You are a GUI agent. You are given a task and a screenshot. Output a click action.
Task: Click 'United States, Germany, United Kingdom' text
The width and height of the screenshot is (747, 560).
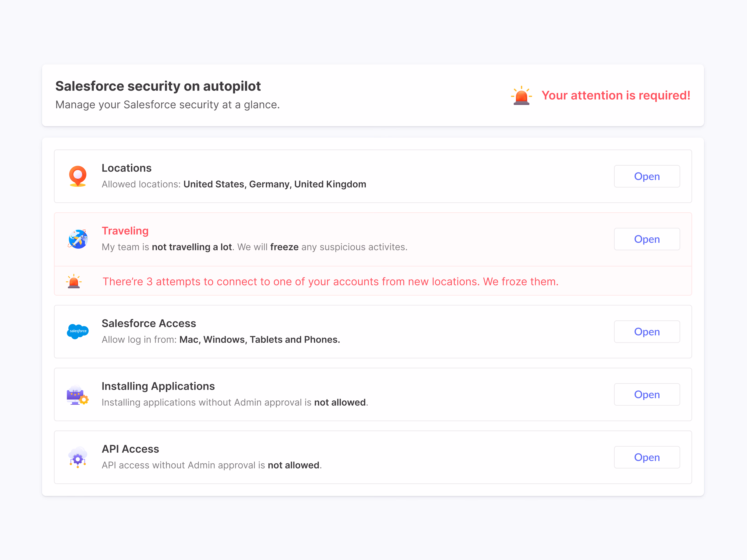coord(275,184)
